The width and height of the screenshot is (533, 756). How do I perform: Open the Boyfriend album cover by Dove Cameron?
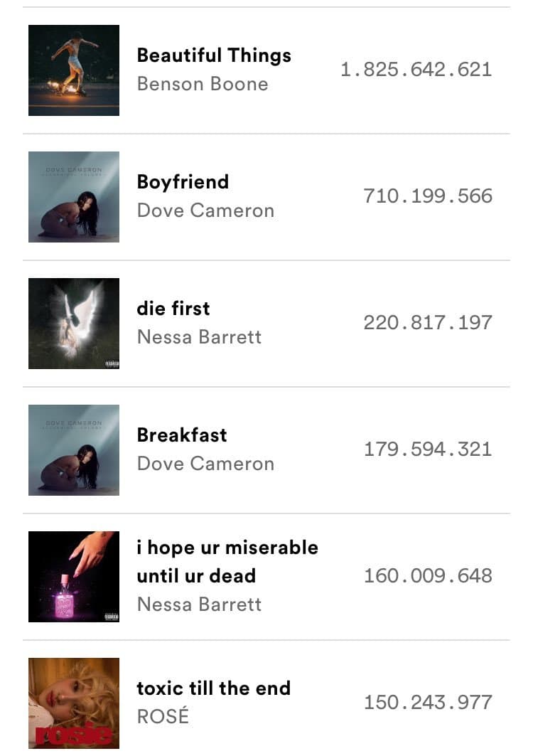[74, 197]
